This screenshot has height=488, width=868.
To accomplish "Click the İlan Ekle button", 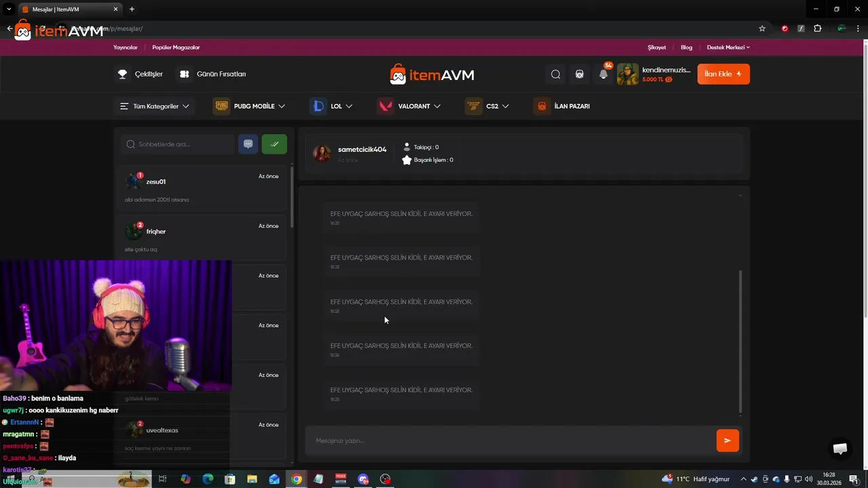I will [724, 74].
